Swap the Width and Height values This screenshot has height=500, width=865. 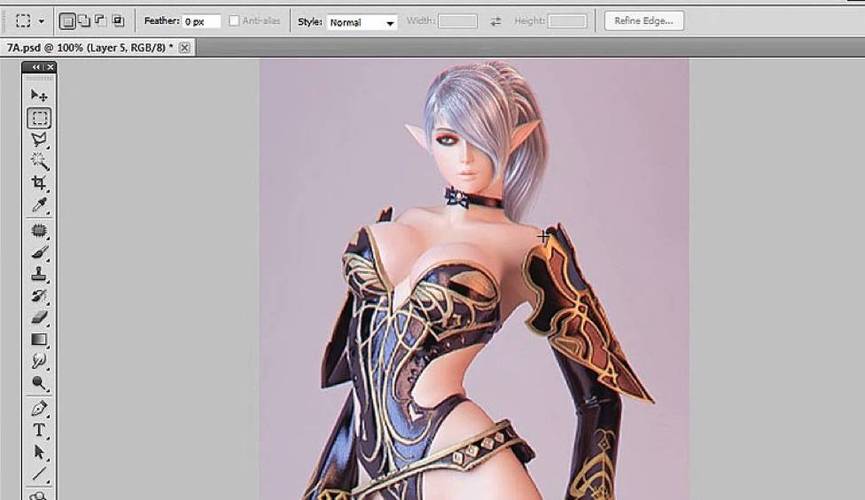coord(495,22)
